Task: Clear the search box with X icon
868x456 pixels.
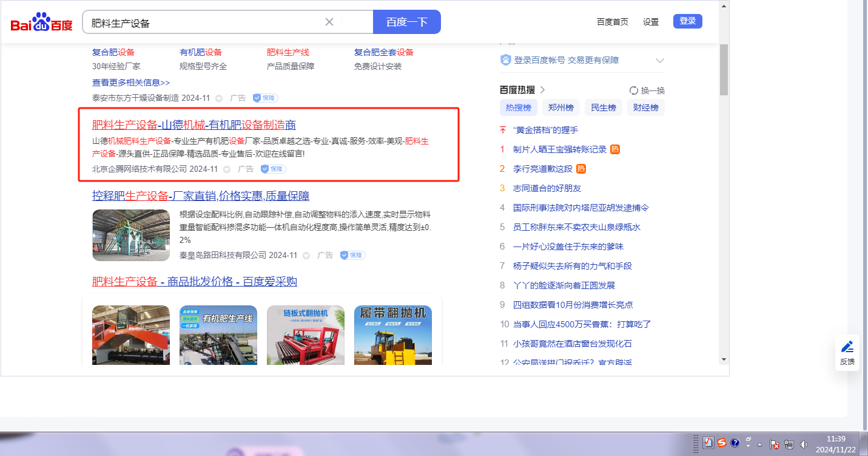Action: pos(329,22)
